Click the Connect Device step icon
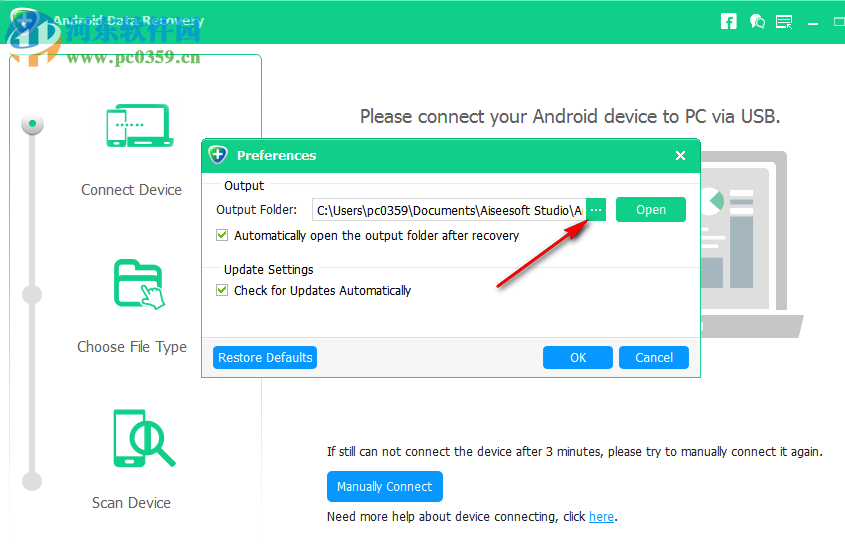 pos(140,126)
